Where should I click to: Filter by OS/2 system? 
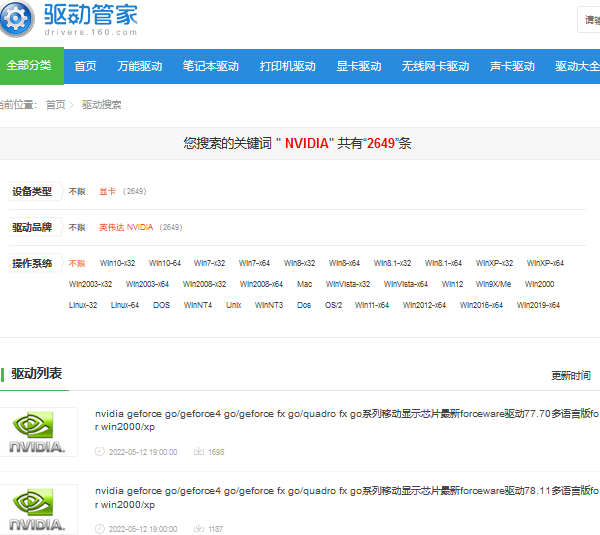333,305
